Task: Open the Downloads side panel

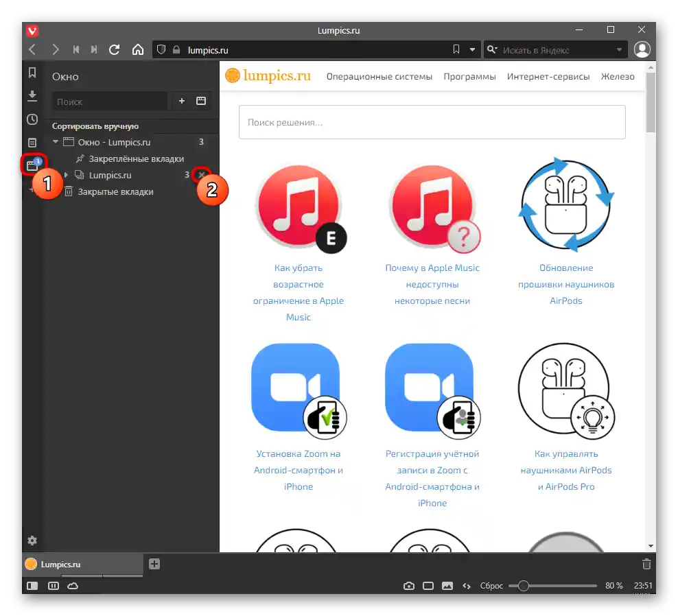Action: click(x=32, y=95)
